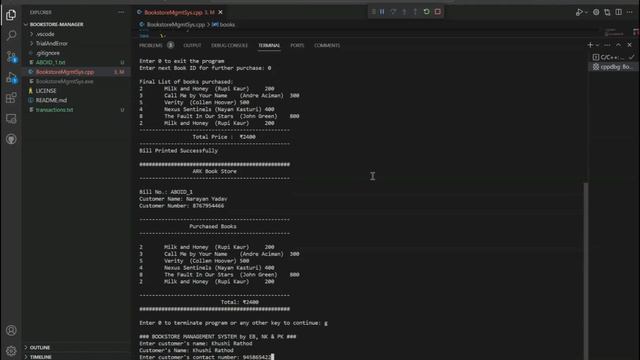
Task: Select the cppdbg terminal entry
Action: pyautogui.click(x=612, y=67)
